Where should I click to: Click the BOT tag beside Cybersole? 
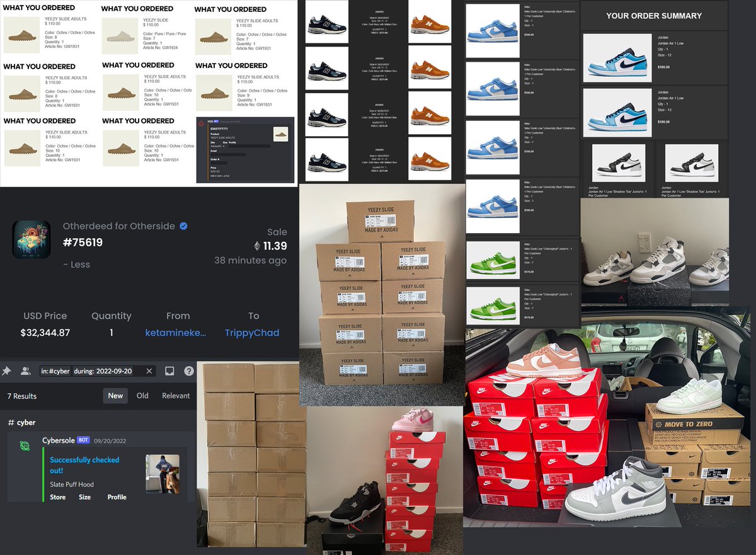point(83,441)
